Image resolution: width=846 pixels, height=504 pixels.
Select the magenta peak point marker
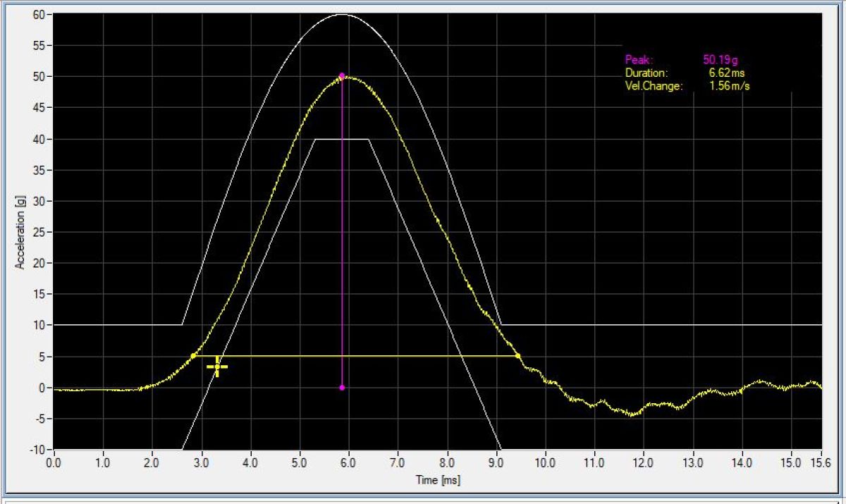tap(342, 75)
